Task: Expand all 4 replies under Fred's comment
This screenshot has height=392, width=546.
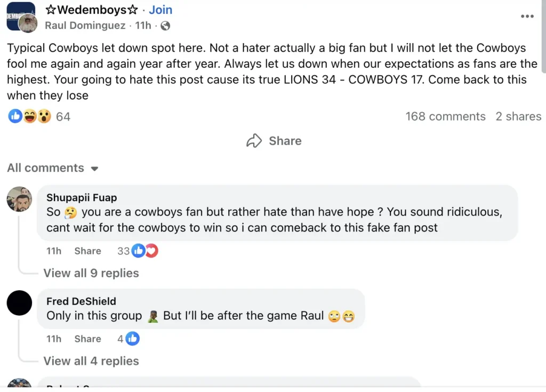Action: 91,361
